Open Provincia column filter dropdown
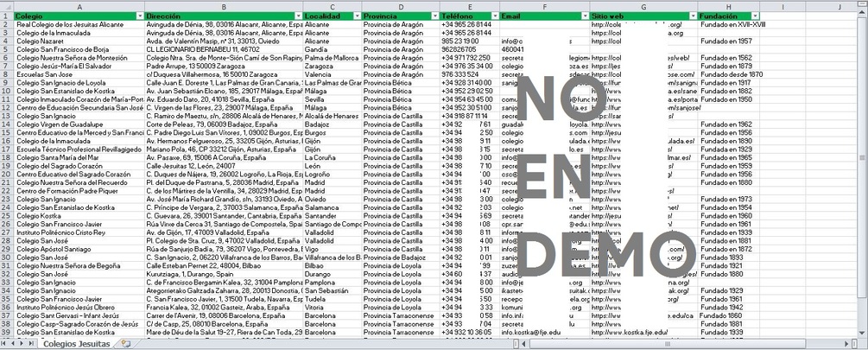 tap(435, 16)
